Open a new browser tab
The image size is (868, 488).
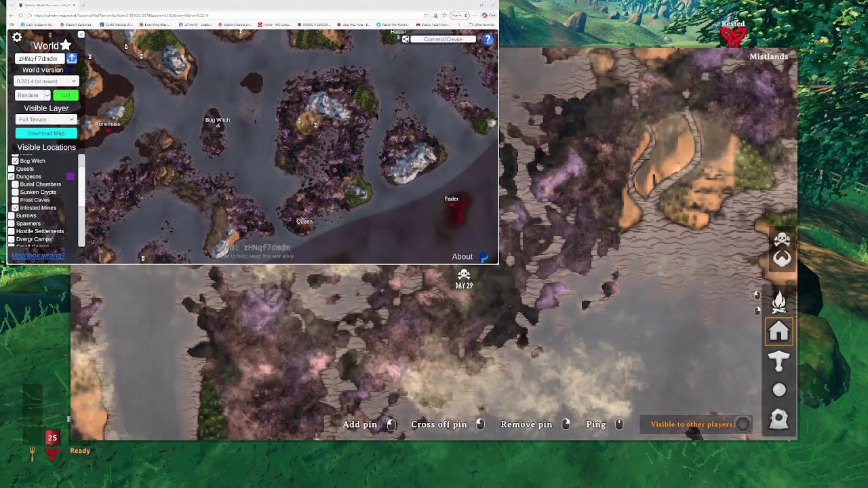pyautogui.click(x=84, y=5)
